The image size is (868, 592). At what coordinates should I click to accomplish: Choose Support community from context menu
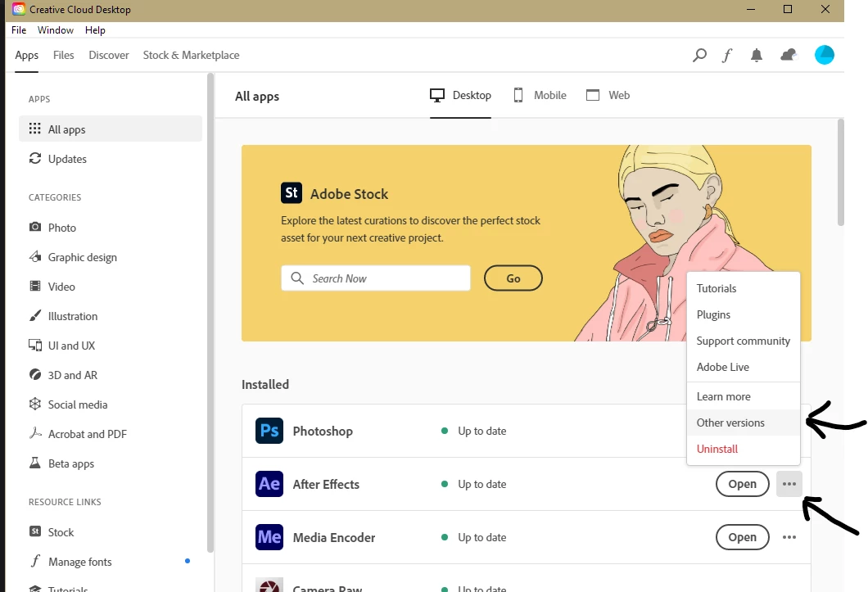(744, 341)
